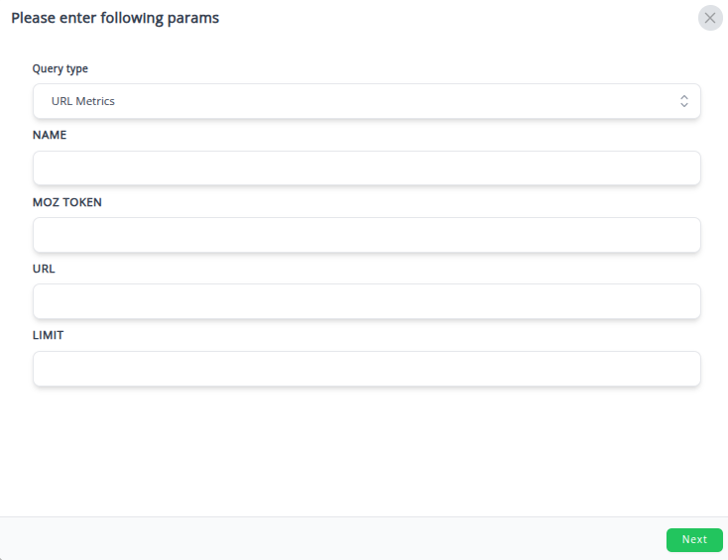Activate the LIMIT input field
The image size is (728, 560).
tap(366, 369)
